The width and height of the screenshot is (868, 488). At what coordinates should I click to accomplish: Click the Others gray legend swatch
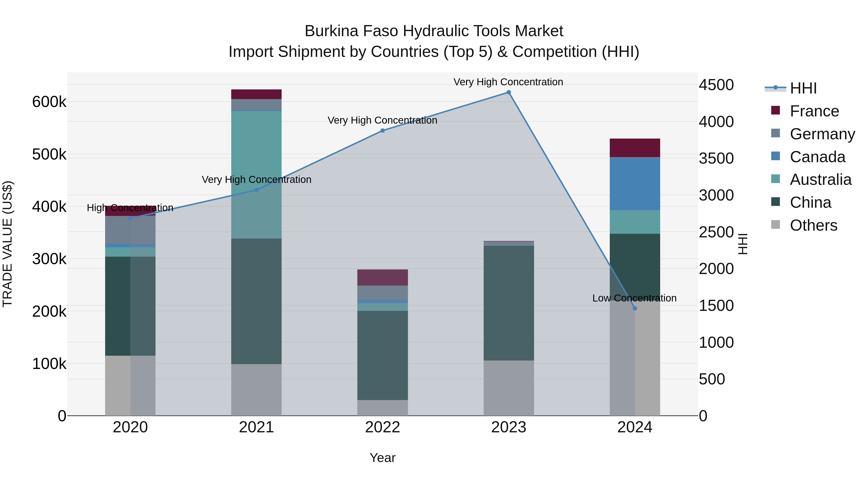pyautogui.click(x=775, y=225)
